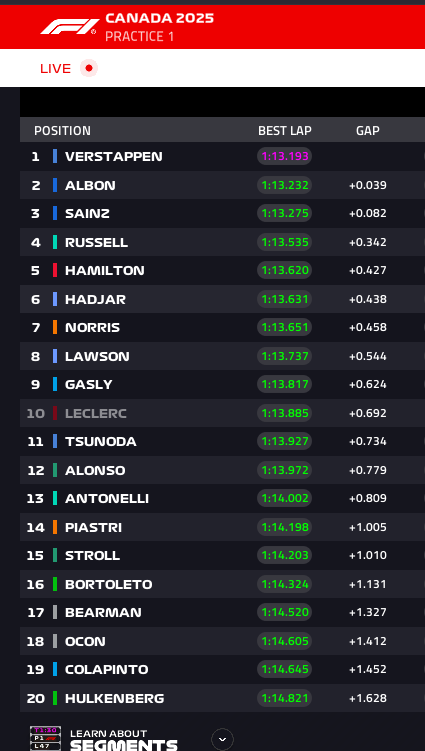Sort by the Gap column header
425x751 pixels.
pos(368,131)
